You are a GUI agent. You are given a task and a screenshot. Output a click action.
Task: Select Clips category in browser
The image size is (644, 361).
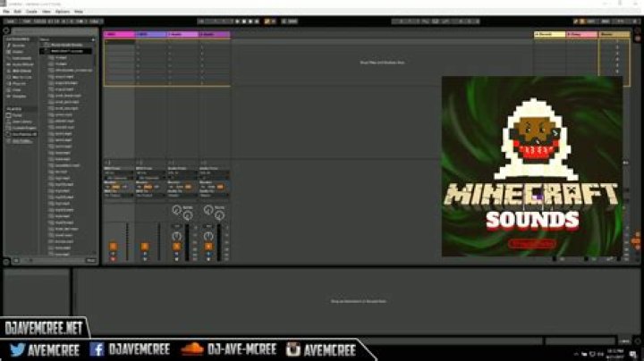click(16, 90)
